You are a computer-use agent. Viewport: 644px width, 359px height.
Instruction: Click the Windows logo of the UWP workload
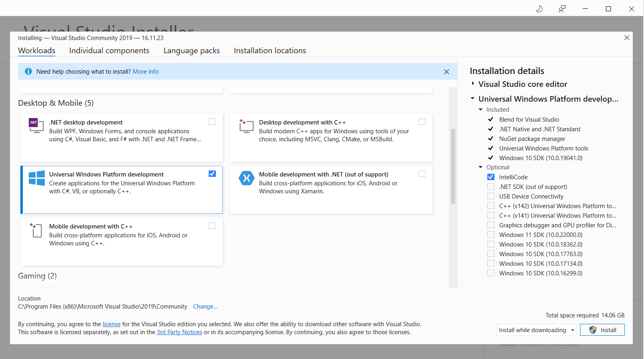37,178
